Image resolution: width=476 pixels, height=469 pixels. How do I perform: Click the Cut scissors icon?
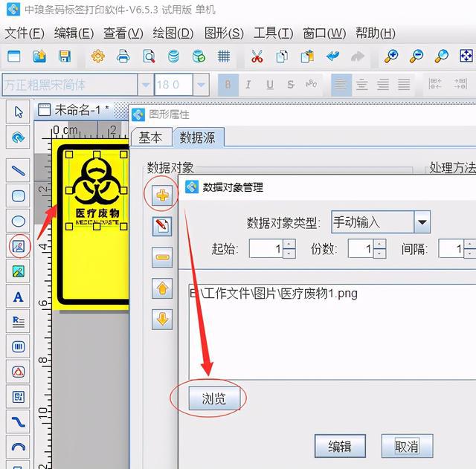[x=257, y=56]
